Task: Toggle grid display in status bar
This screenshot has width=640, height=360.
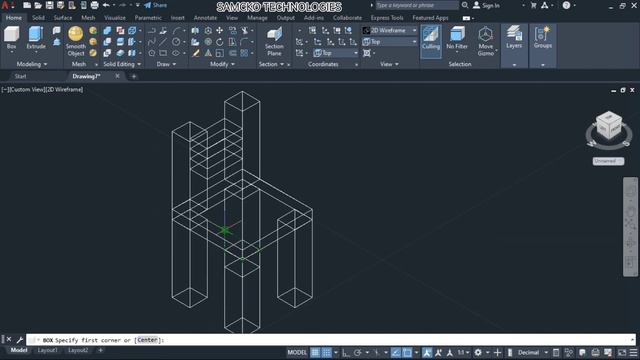Action: (316, 352)
